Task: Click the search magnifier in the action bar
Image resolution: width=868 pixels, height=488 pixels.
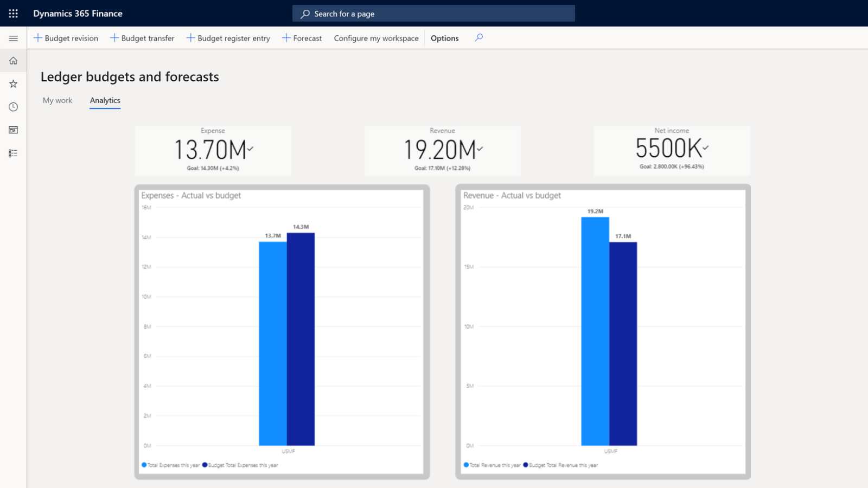Action: click(478, 38)
